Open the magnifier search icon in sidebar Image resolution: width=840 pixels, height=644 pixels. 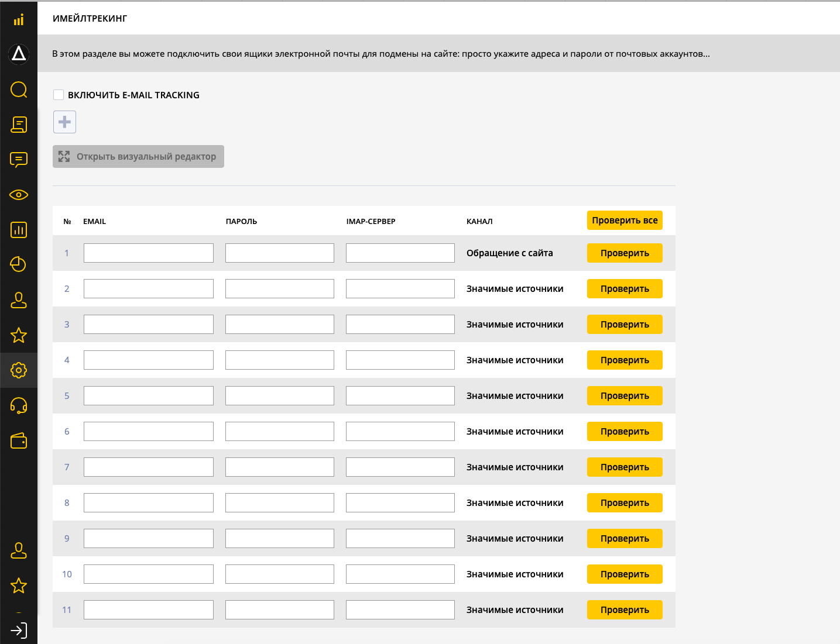[x=19, y=89]
